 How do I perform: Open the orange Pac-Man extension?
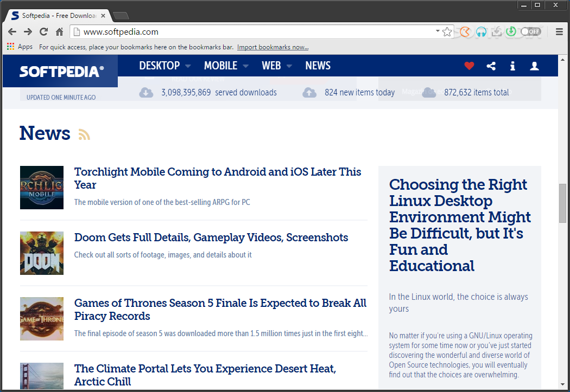coord(465,32)
